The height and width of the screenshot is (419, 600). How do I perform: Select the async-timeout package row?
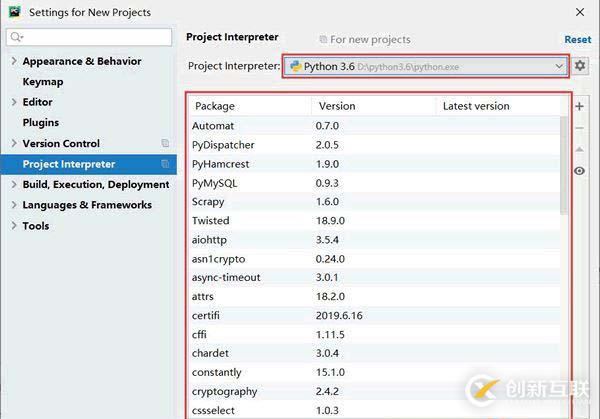pos(375,277)
